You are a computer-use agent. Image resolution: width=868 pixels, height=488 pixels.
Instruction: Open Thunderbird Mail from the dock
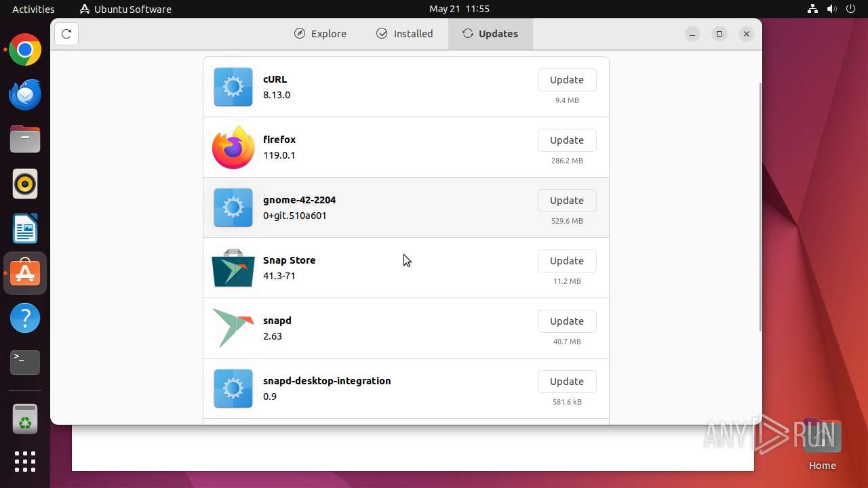click(x=25, y=95)
